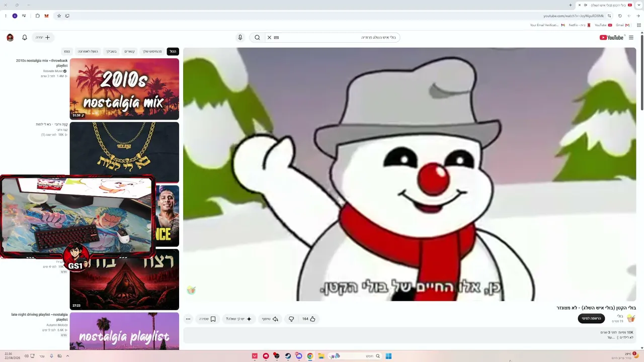Select the 'הועלו לאחרונה' filter chip
This screenshot has height=362, width=644.
pos(88,51)
